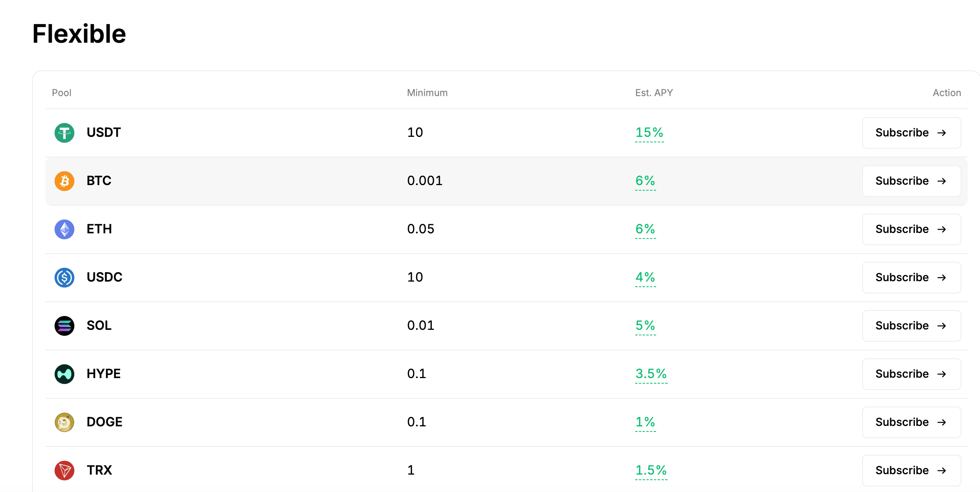The image size is (980, 492).
Task: Subscribe to the BTC pool
Action: [912, 181]
